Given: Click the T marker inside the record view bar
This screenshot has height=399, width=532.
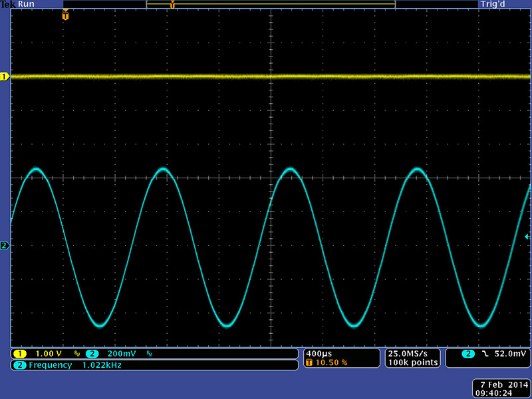Looking at the screenshot, I should (172, 5).
